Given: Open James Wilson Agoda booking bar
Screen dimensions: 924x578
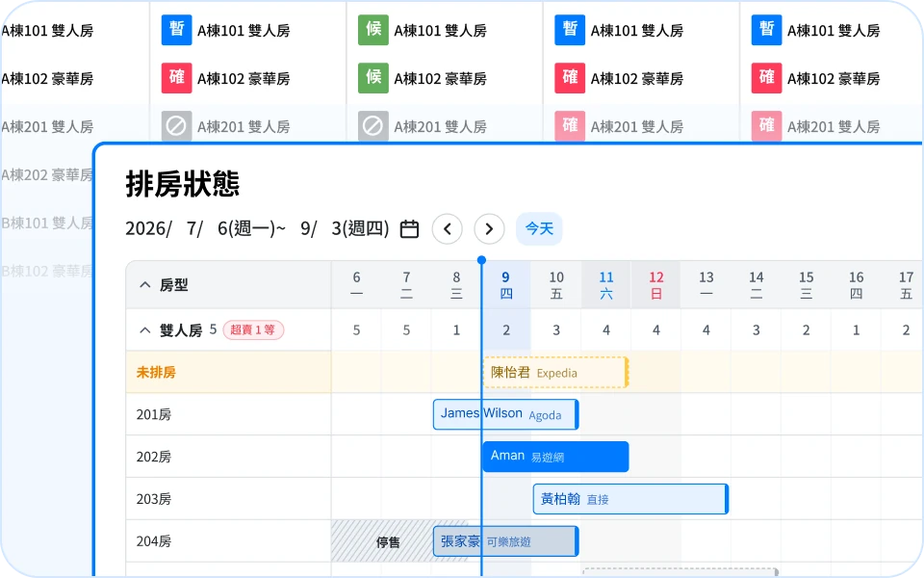Looking at the screenshot, I should pos(505,414).
